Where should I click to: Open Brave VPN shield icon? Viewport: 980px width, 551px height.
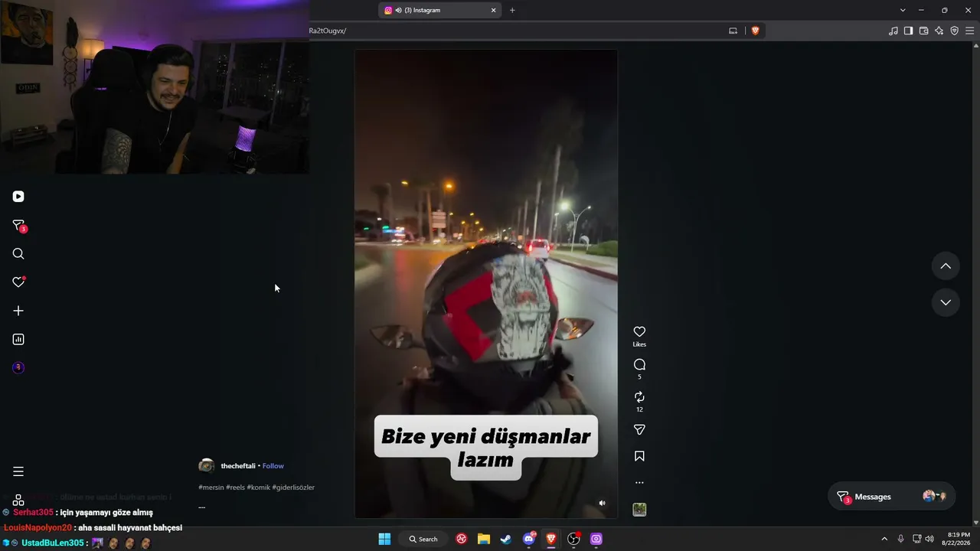point(954,31)
